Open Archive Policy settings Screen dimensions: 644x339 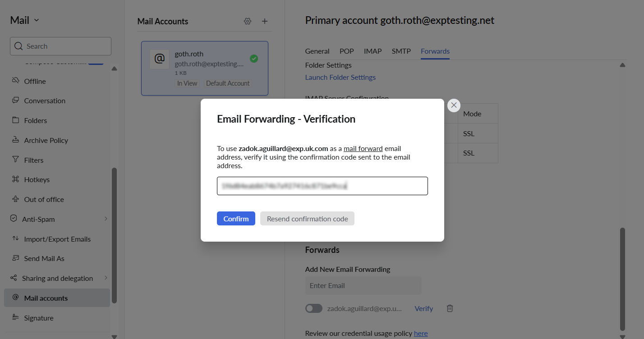(46, 140)
